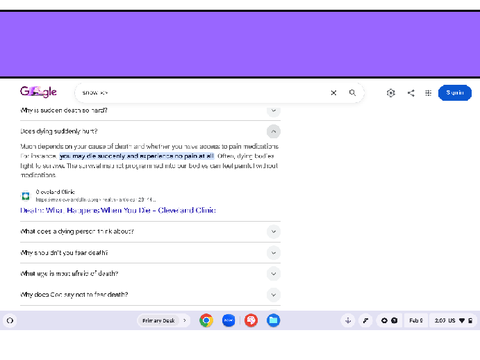Click the Primary Desk button
Screen dimensions: 480x360
click(x=159, y=321)
